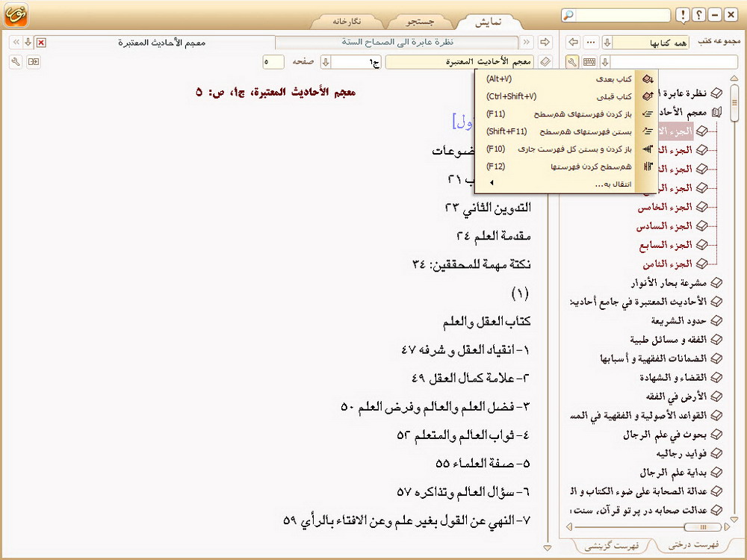Click the ellipsis button next to همه کتابها
This screenshot has height=560, width=747.
click(x=591, y=43)
